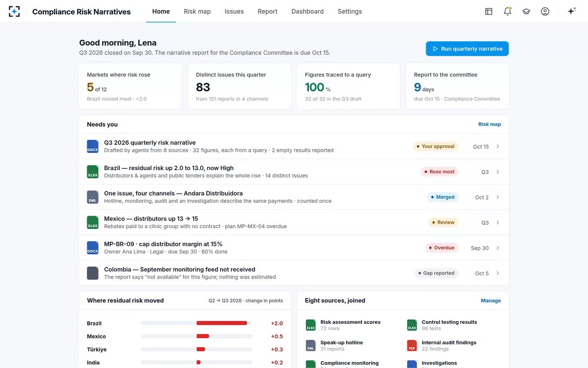Click 'Risk assessment scores' source name
588x368 pixels.
(x=350, y=322)
